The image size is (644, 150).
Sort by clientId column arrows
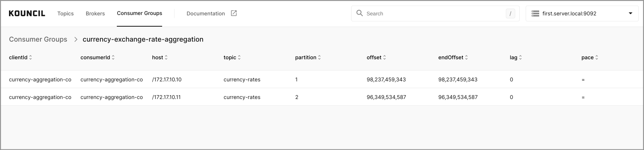(31, 57)
